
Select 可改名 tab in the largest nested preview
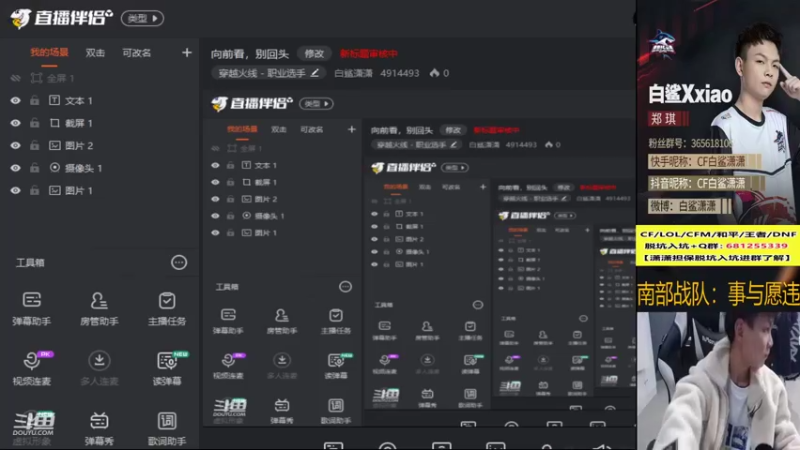[311, 130]
